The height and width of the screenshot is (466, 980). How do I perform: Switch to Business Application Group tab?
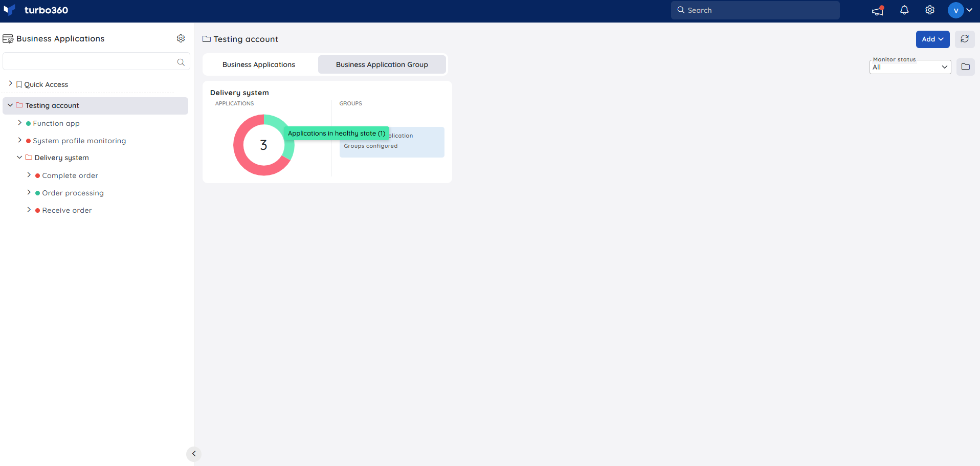382,64
